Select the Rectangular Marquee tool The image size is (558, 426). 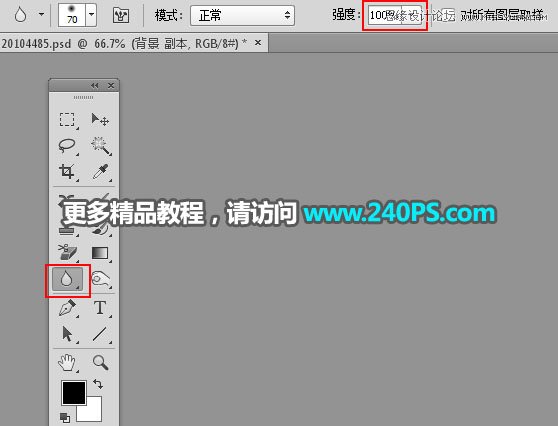coord(67,120)
